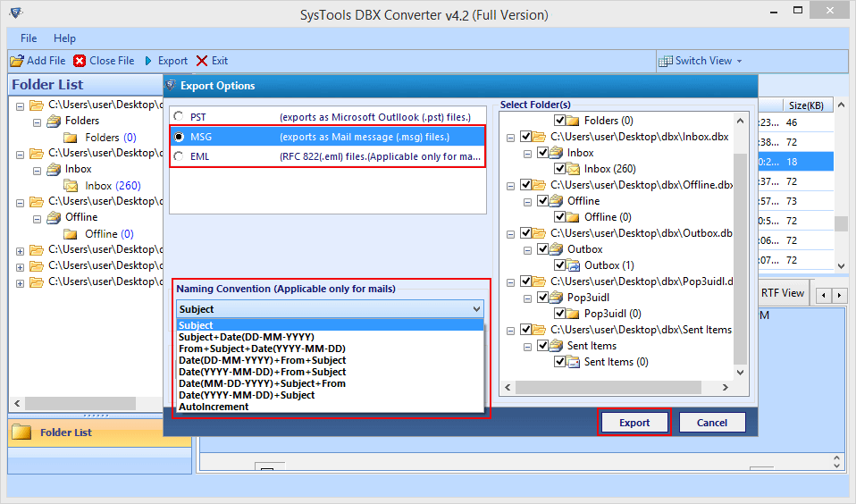This screenshot has width=856, height=504.
Task: Uncheck the Outbox (1) checkbox
Action: [x=559, y=265]
